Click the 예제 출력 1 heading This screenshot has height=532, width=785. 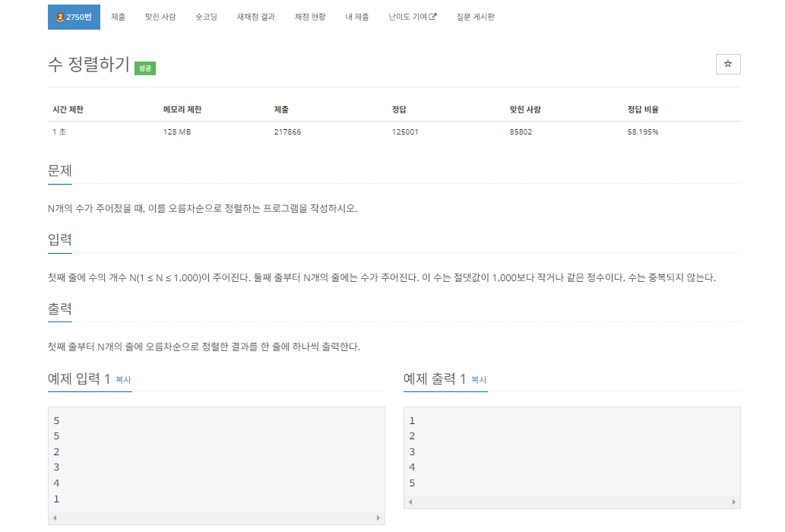coord(435,378)
